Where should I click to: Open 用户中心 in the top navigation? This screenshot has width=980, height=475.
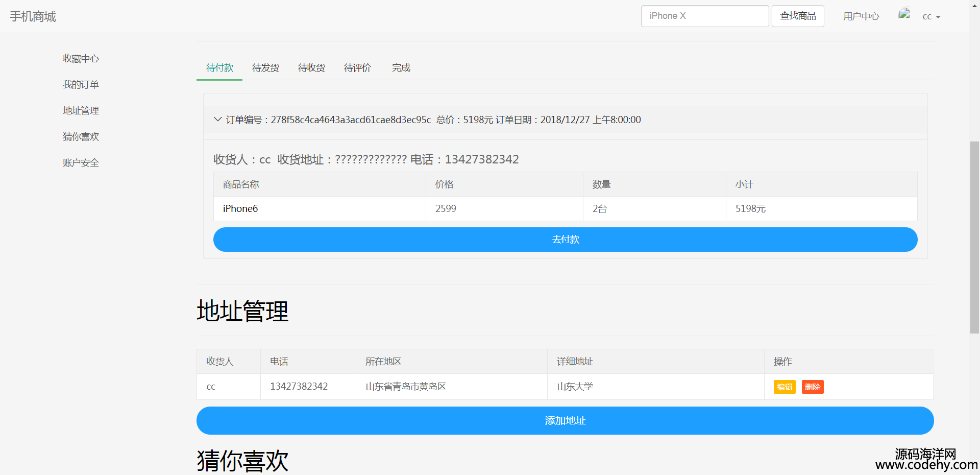tap(861, 16)
